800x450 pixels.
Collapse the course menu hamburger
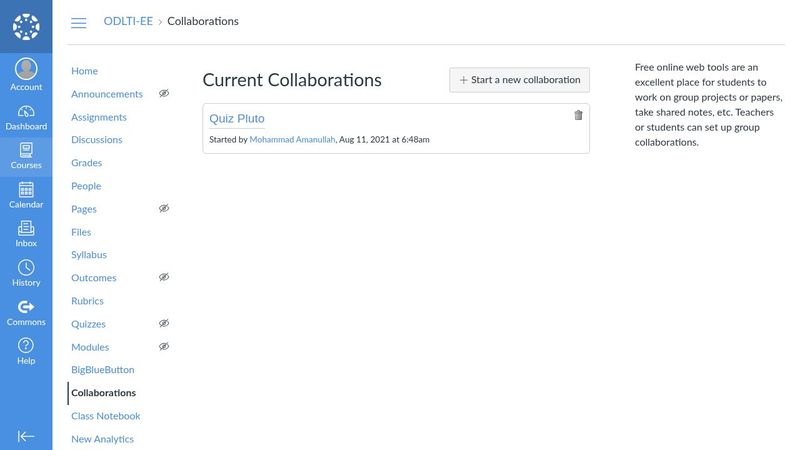click(79, 22)
